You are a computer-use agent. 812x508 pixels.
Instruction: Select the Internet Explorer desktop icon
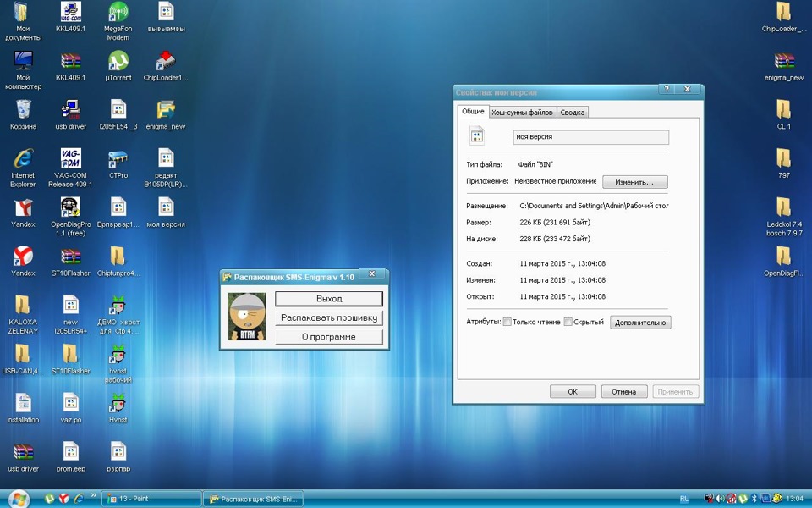pyautogui.click(x=23, y=158)
